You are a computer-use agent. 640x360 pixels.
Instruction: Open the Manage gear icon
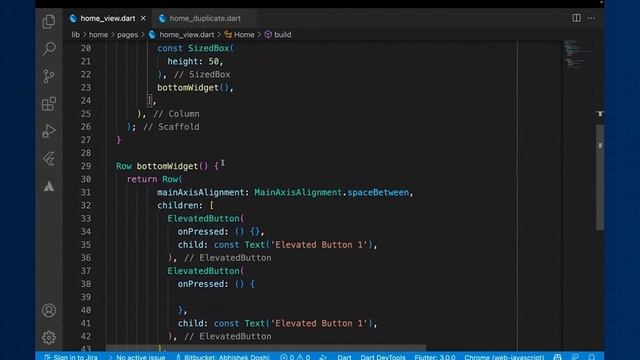pos(49,338)
